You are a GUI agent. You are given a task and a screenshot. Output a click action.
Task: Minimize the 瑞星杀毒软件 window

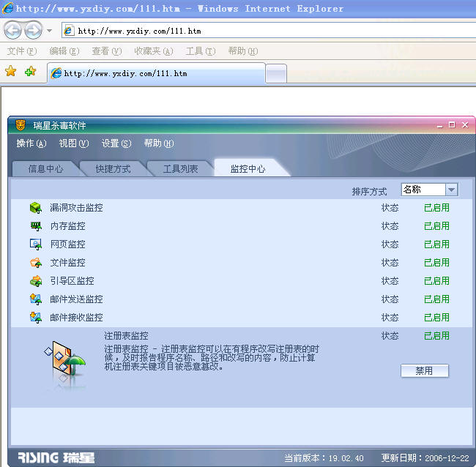click(440, 125)
